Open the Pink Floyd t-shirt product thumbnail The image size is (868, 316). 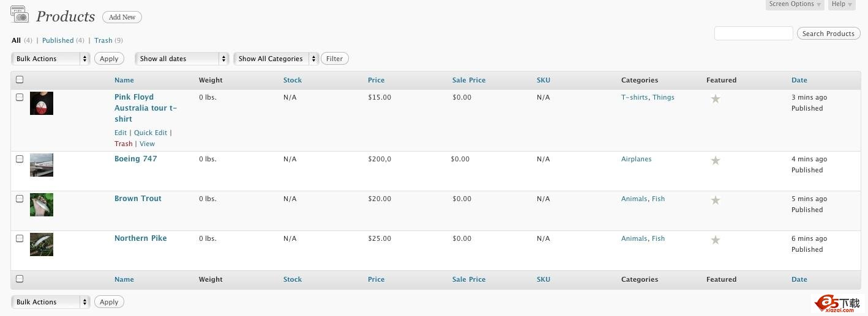(x=42, y=103)
